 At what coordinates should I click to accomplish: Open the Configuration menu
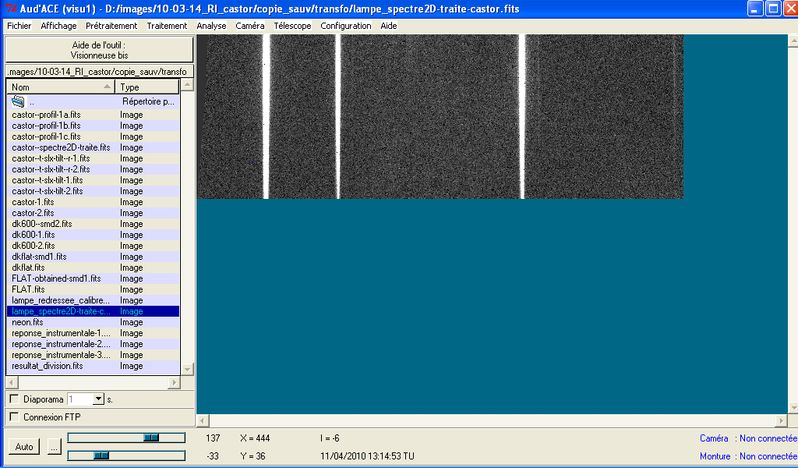point(346,25)
